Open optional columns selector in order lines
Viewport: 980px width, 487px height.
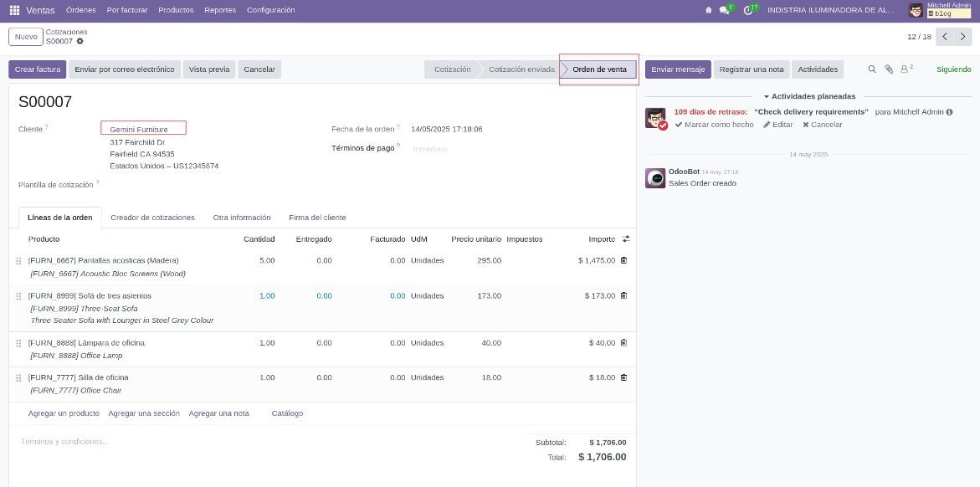[x=626, y=238]
